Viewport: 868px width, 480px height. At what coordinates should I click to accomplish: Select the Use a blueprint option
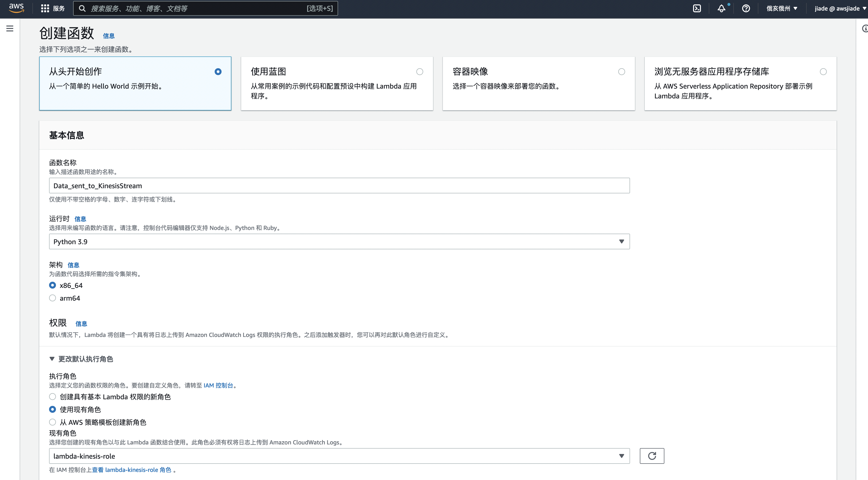420,72
